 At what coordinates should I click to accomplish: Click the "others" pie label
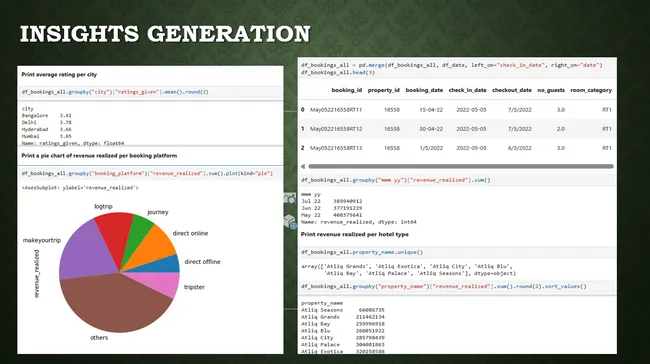point(99,337)
